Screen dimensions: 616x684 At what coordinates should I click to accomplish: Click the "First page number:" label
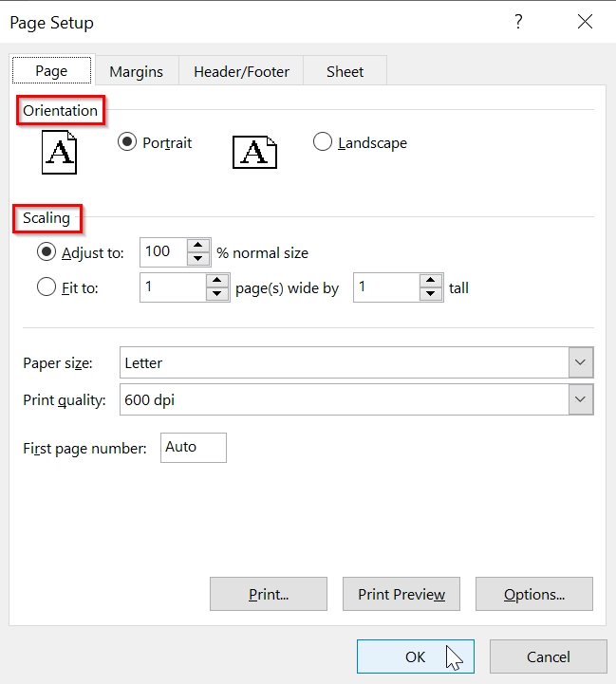tap(84, 449)
